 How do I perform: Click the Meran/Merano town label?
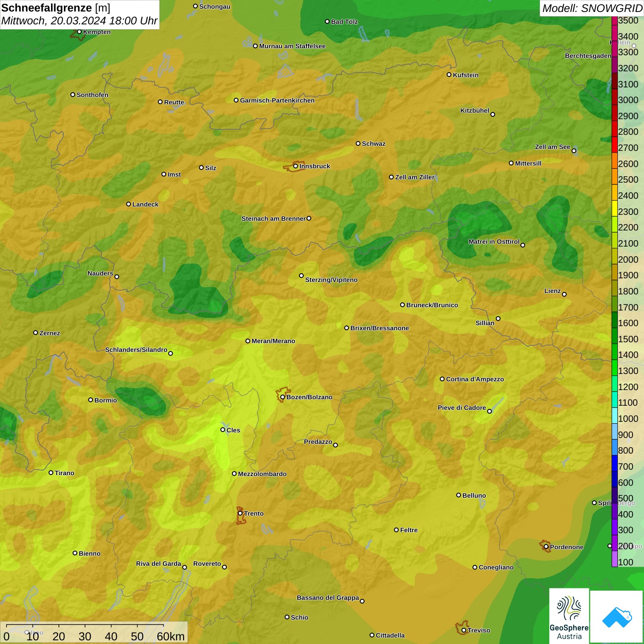pyautogui.click(x=273, y=341)
